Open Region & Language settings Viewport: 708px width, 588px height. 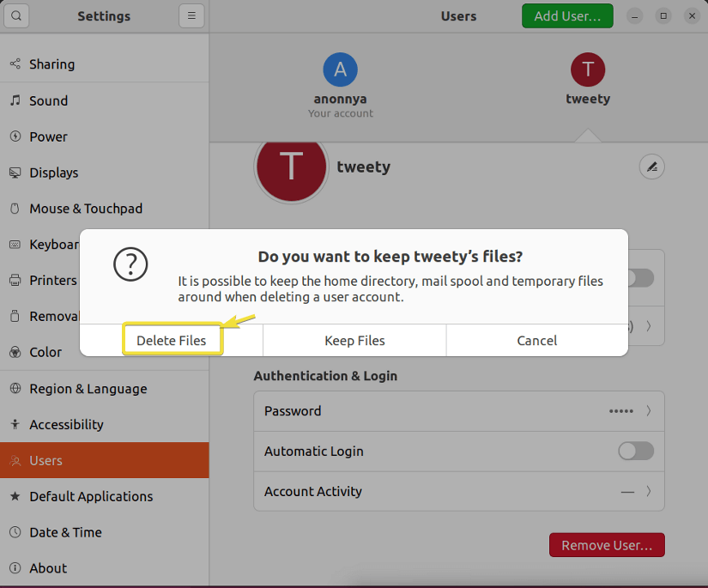(105, 388)
